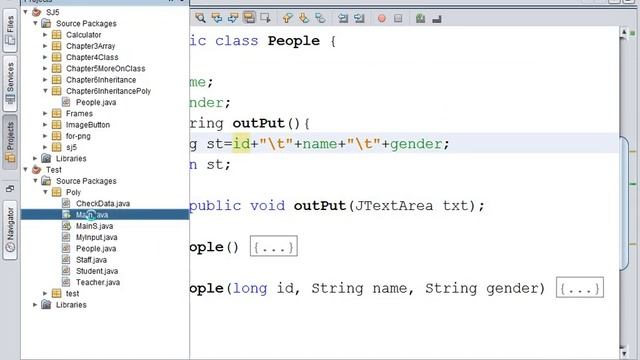Open the Services side tab
Viewport: 640px width, 360px height.
[10, 83]
